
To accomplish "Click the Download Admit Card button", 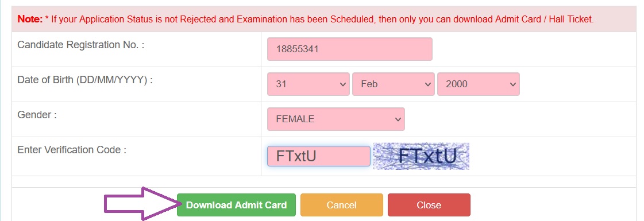I will 236,205.
